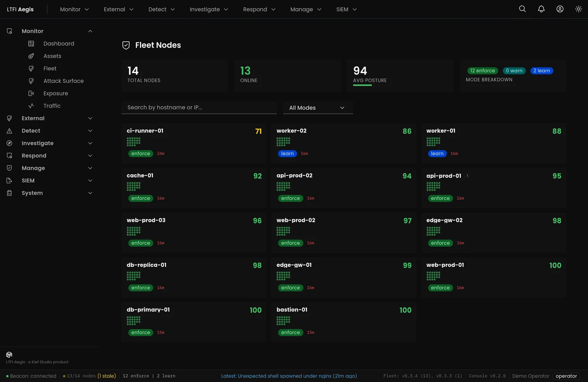Click the Manage shield icon in sidebar

9,168
